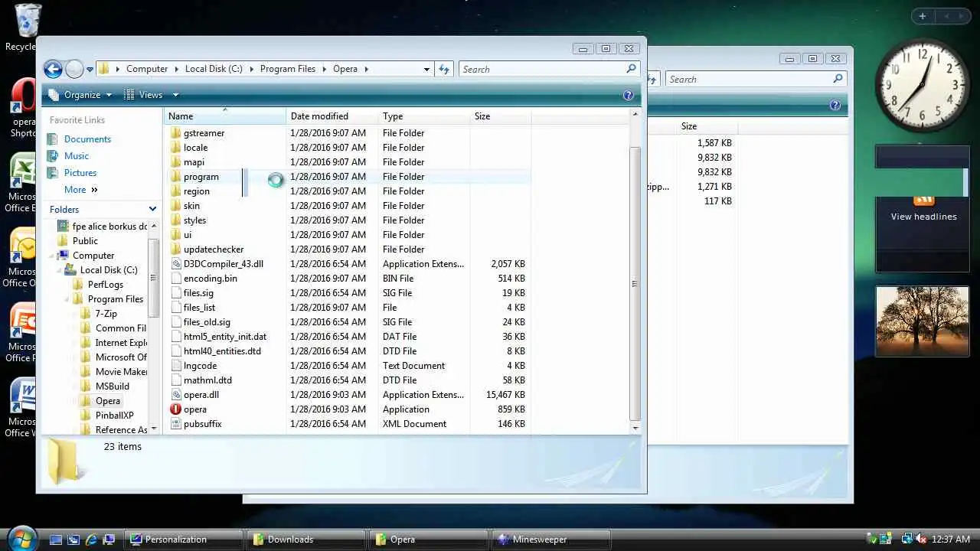Open the Views menu
This screenshot has height=551, width=980.
click(145, 95)
